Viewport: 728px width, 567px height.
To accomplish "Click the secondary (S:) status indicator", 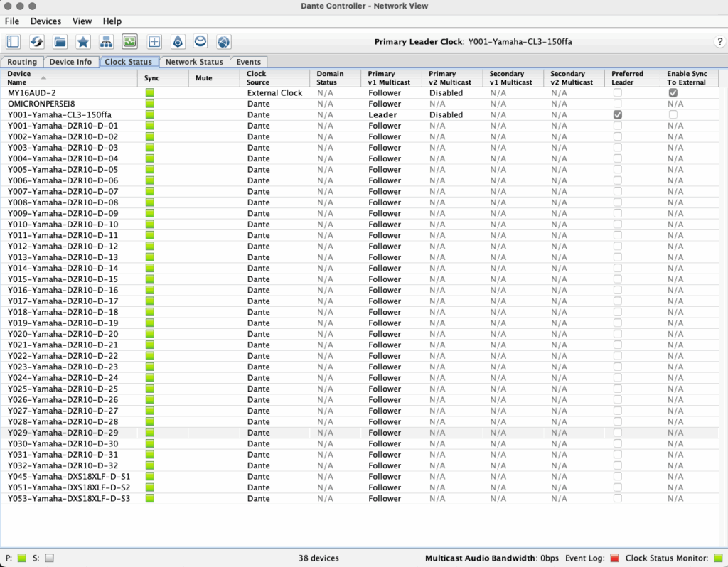I will [x=49, y=558].
